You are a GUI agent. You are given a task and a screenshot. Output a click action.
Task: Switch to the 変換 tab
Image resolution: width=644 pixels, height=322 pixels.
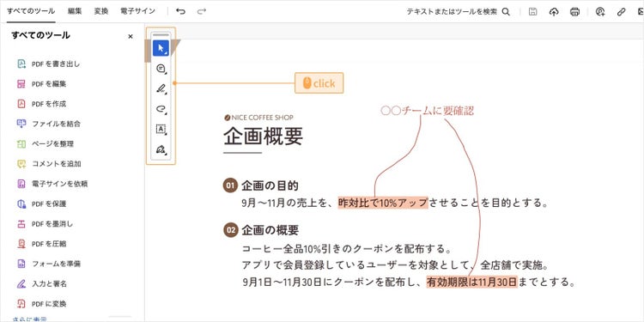tap(101, 11)
